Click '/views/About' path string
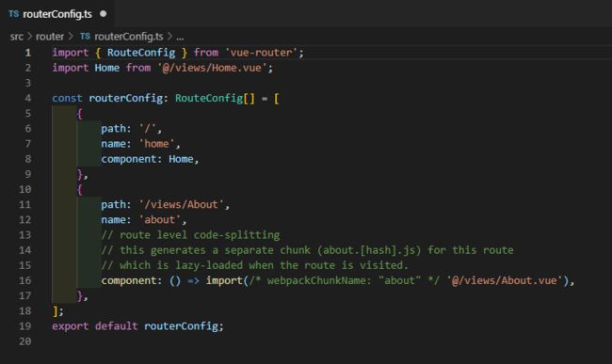This screenshot has width=612, height=364. 182,205
